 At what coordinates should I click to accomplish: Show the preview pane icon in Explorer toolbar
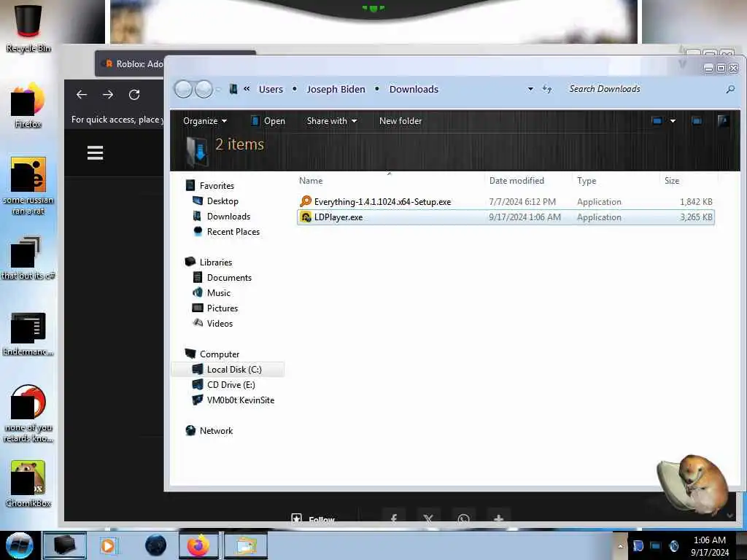click(697, 121)
